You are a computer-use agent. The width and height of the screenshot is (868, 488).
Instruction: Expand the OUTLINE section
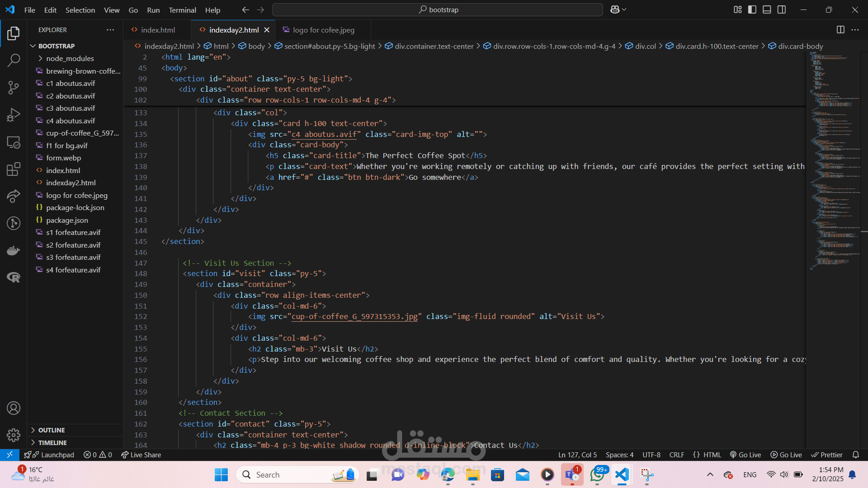click(x=52, y=430)
